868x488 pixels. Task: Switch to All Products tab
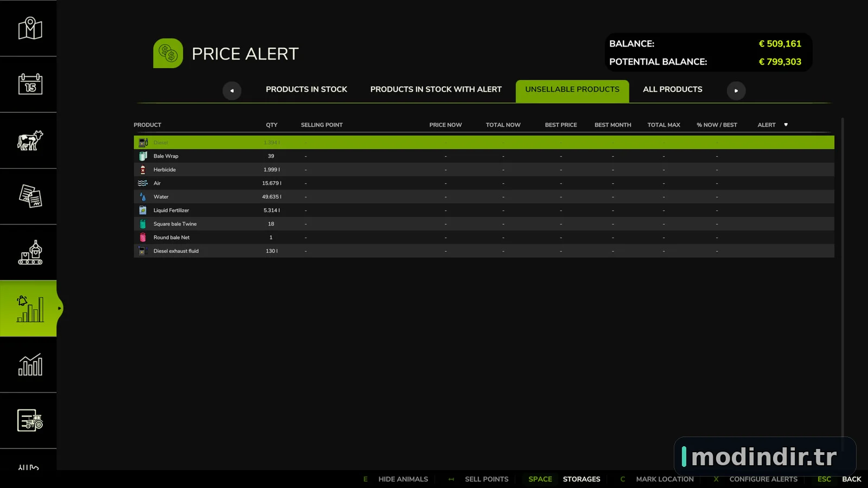point(673,89)
